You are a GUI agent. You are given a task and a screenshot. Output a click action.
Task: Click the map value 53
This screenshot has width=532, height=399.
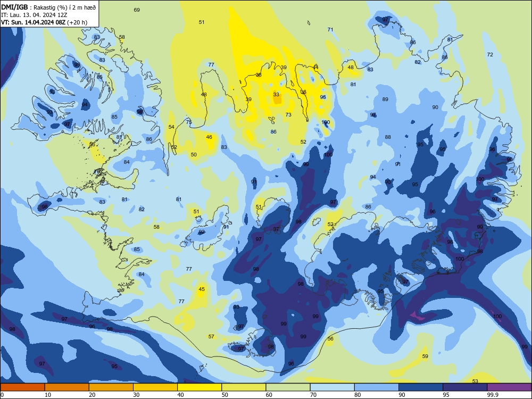click(x=475, y=381)
